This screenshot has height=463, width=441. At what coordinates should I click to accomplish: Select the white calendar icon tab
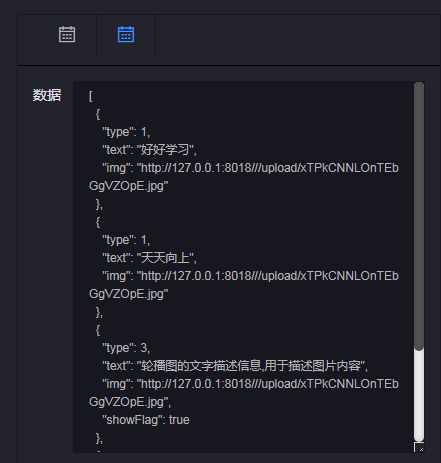coord(67,34)
